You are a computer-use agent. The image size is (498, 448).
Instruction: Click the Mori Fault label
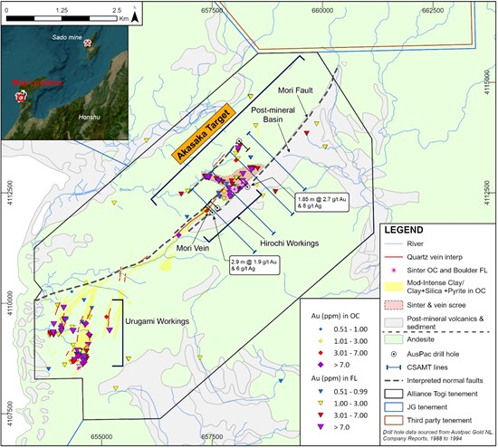pyautogui.click(x=295, y=91)
